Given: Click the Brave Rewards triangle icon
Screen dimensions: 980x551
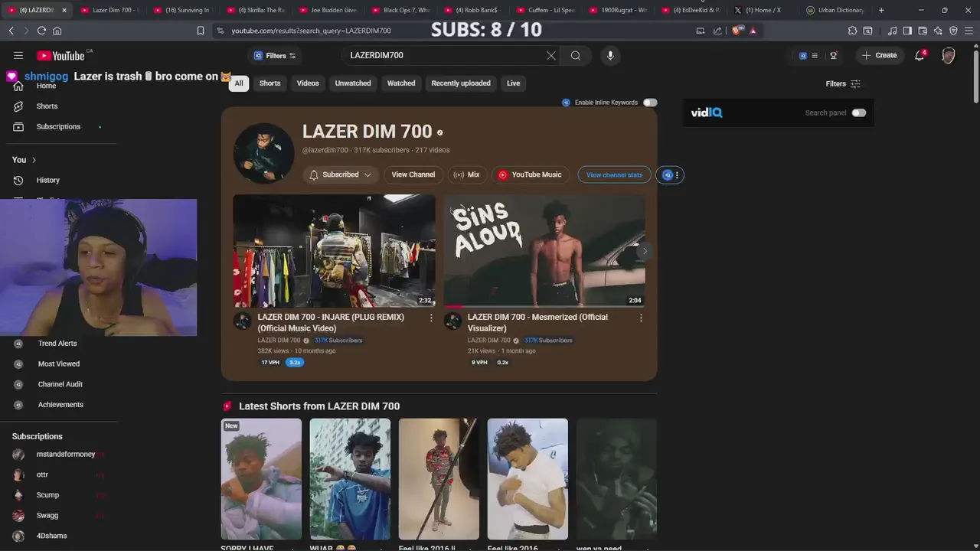Looking at the screenshot, I should 753,31.
